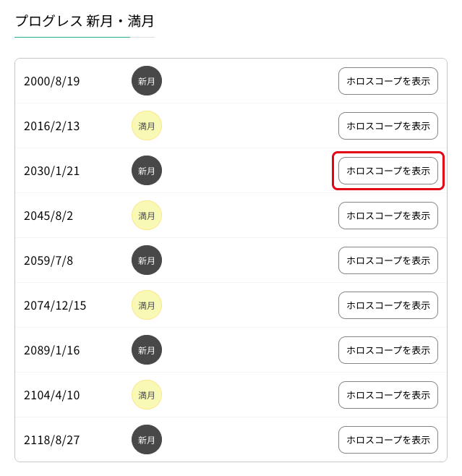
Task: Click the full moon icon for 2045/8/2
Action: pyautogui.click(x=147, y=216)
